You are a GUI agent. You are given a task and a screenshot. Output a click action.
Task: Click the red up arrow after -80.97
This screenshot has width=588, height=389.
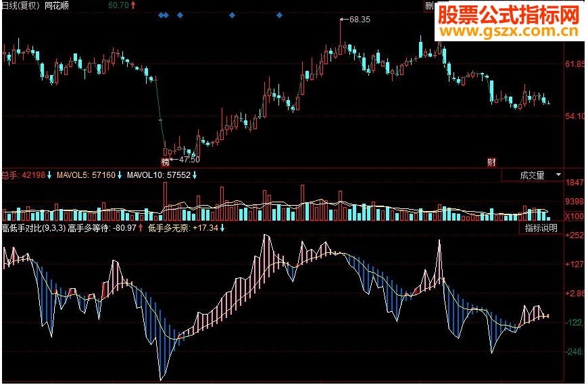[141, 228]
